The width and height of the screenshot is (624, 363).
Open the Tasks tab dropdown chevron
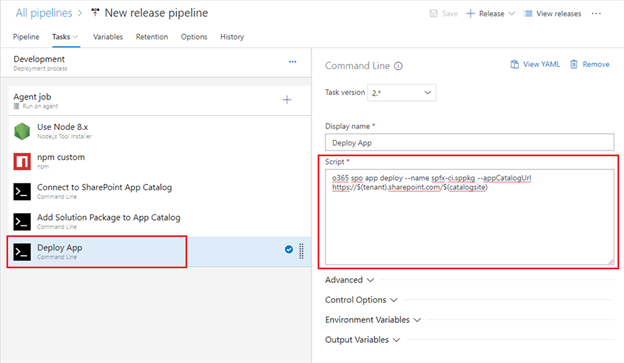click(75, 37)
